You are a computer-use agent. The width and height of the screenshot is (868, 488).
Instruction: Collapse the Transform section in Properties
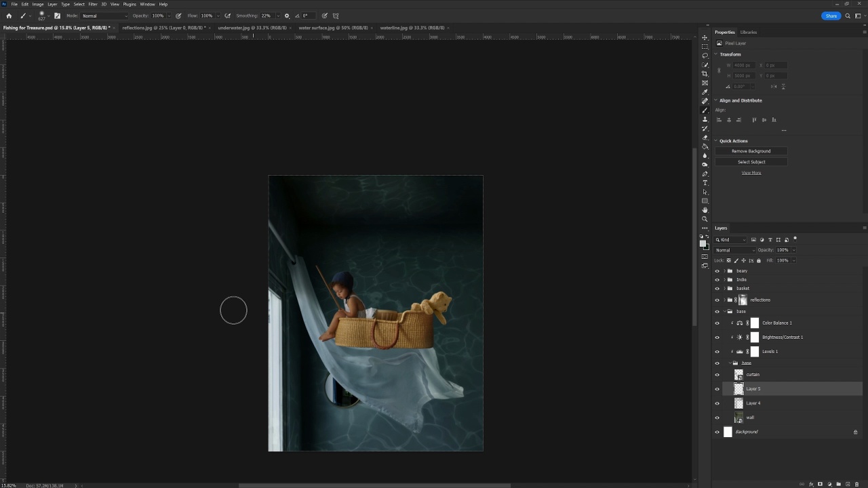(716, 54)
